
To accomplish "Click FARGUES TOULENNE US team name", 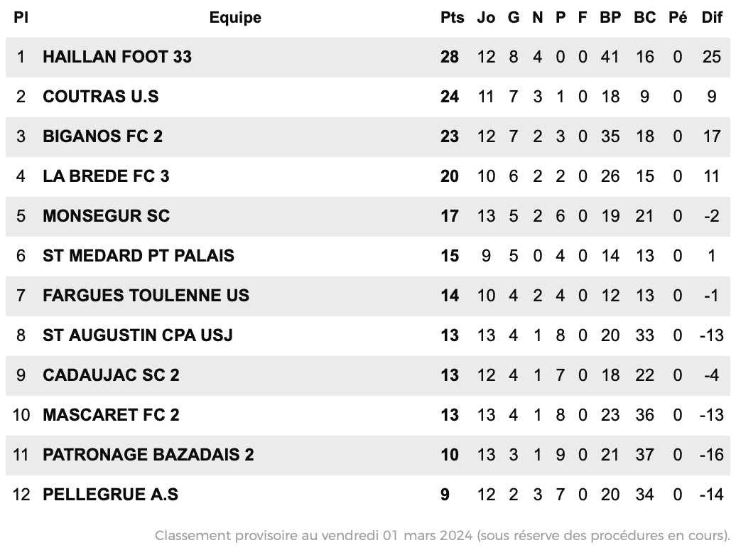I will 146,296.
